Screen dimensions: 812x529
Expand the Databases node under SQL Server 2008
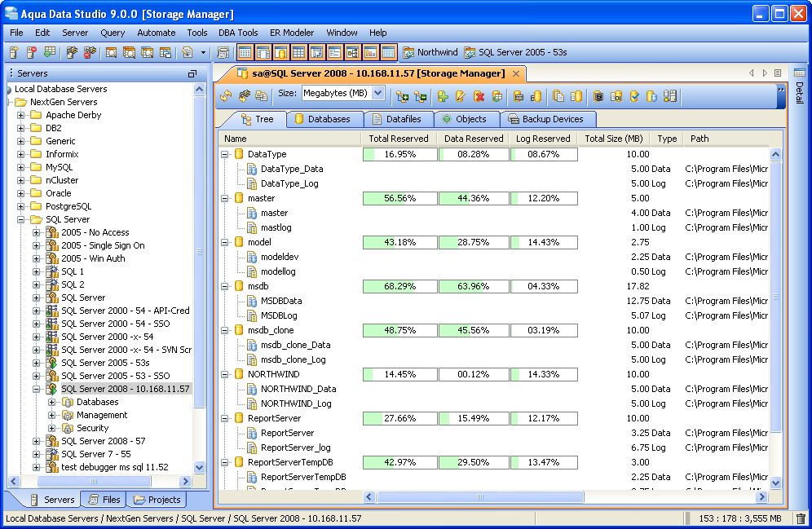pos(52,402)
